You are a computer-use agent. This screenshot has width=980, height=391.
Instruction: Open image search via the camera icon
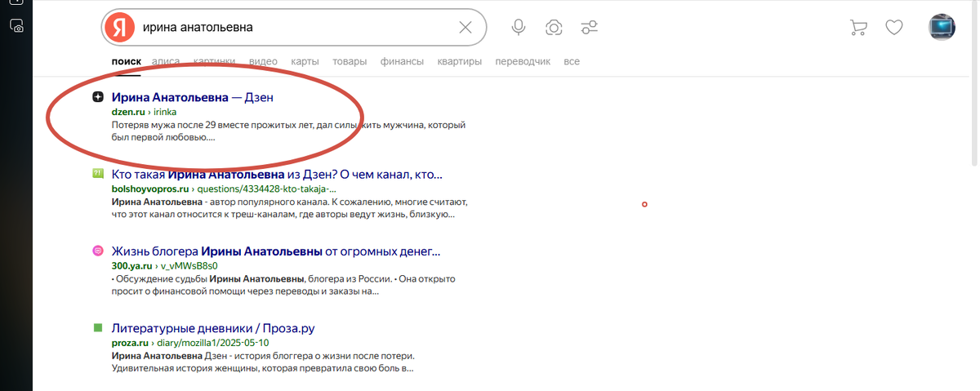(x=554, y=28)
